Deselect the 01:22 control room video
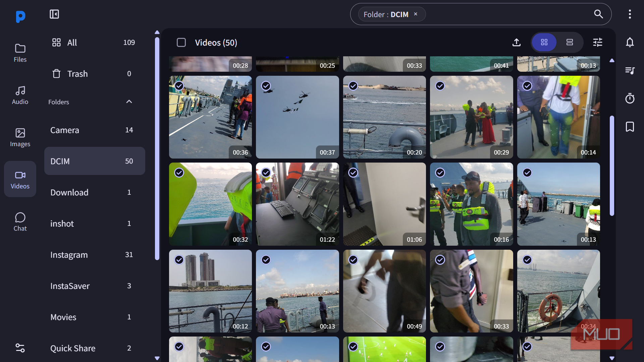644x362 pixels. pos(266,173)
